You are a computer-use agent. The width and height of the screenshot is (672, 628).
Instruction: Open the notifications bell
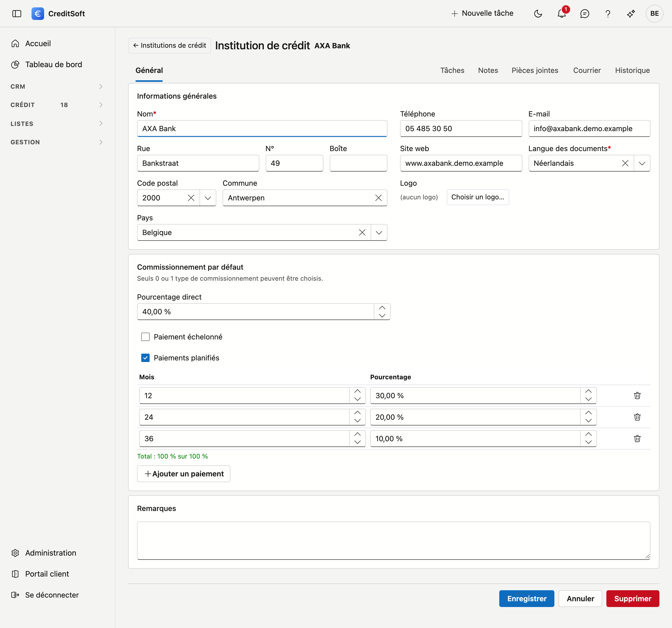[561, 14]
